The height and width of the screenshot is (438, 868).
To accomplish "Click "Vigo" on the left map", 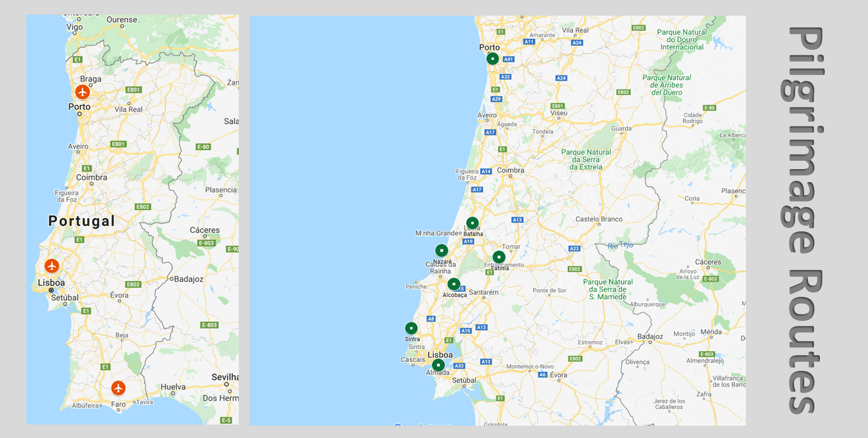I will pos(75,27).
